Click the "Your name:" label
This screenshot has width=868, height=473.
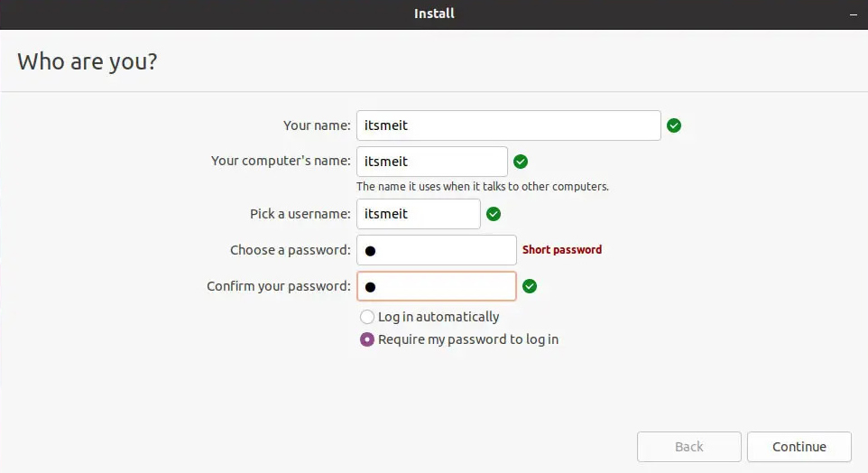(317, 125)
